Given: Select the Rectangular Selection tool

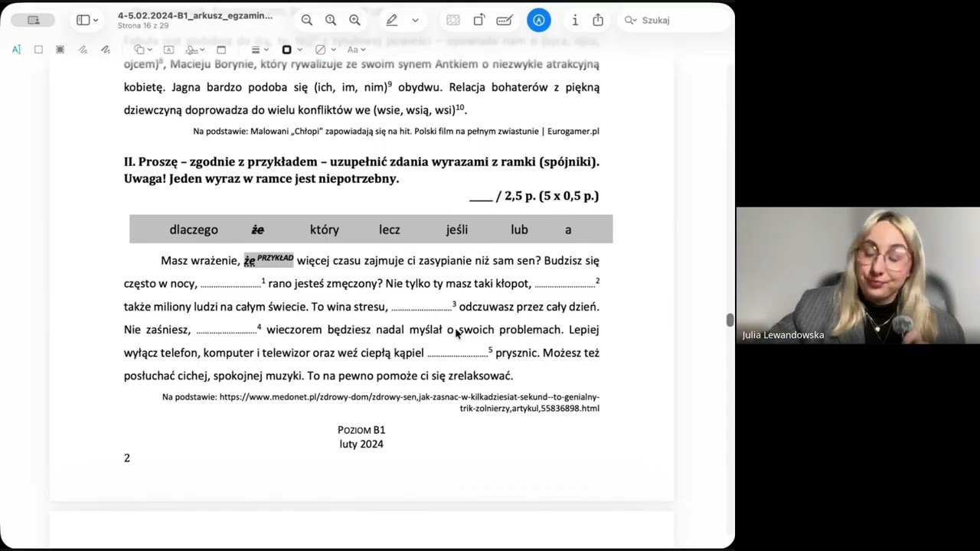Looking at the screenshot, I should tap(38, 50).
